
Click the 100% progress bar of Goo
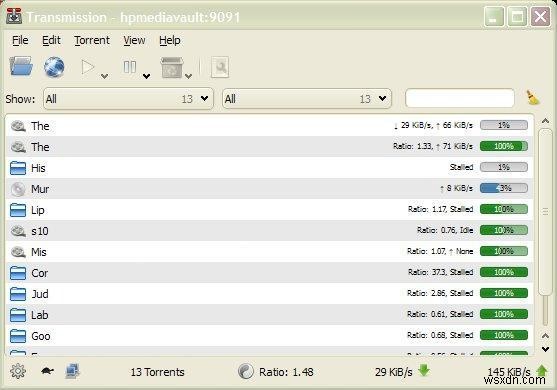[x=504, y=335]
